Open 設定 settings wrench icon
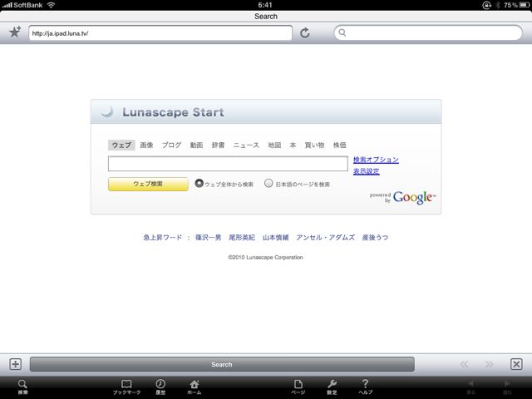This screenshot has width=532, height=399. click(x=332, y=387)
